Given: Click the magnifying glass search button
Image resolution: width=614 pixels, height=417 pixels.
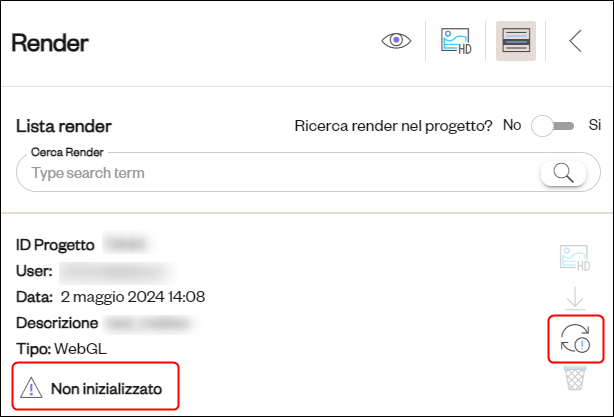Looking at the screenshot, I should coord(563,173).
